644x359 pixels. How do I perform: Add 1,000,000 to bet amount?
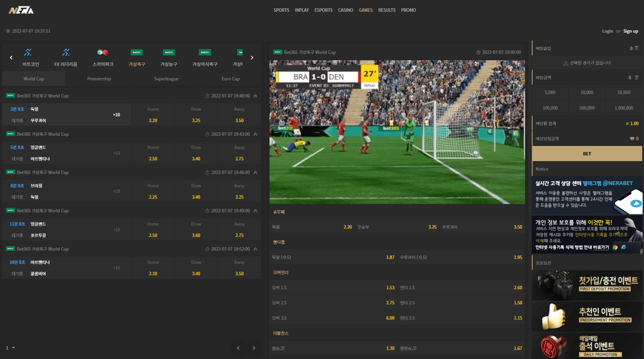[x=624, y=108]
